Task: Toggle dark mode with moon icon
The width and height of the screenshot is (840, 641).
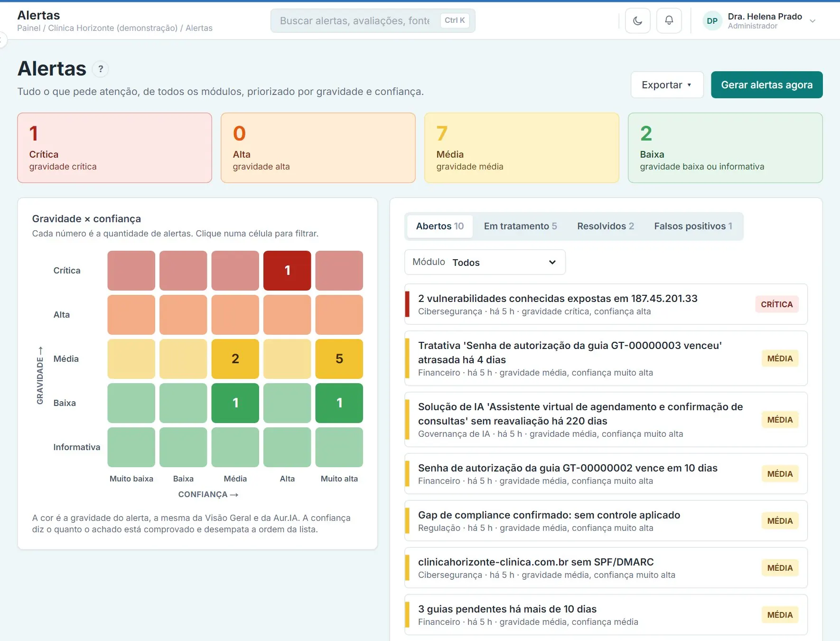Action: 637,21
